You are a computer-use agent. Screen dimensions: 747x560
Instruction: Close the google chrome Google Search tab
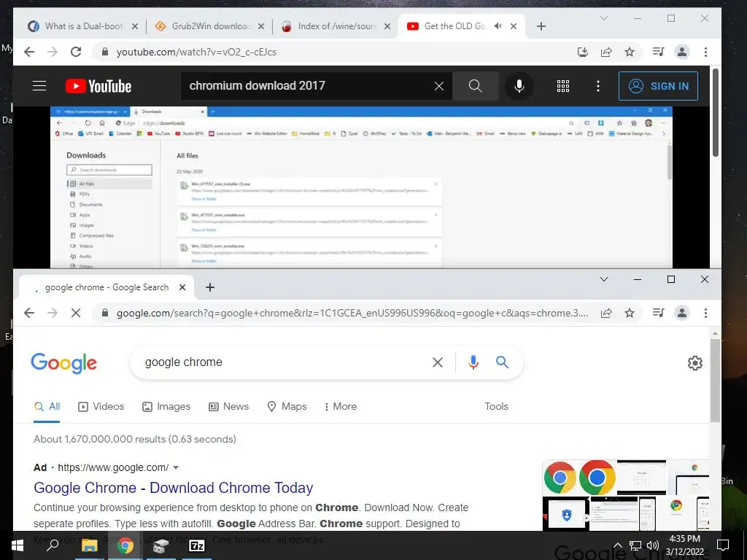[x=182, y=287]
